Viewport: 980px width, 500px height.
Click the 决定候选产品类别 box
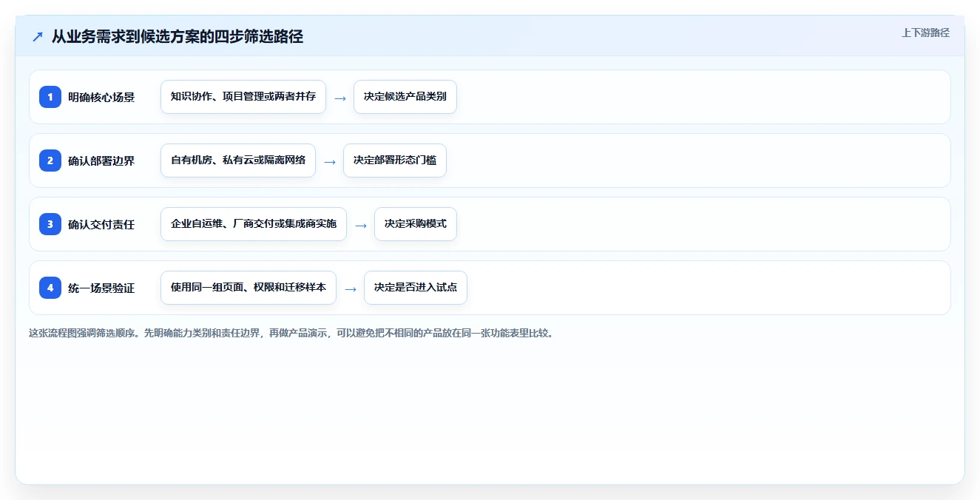click(x=405, y=97)
